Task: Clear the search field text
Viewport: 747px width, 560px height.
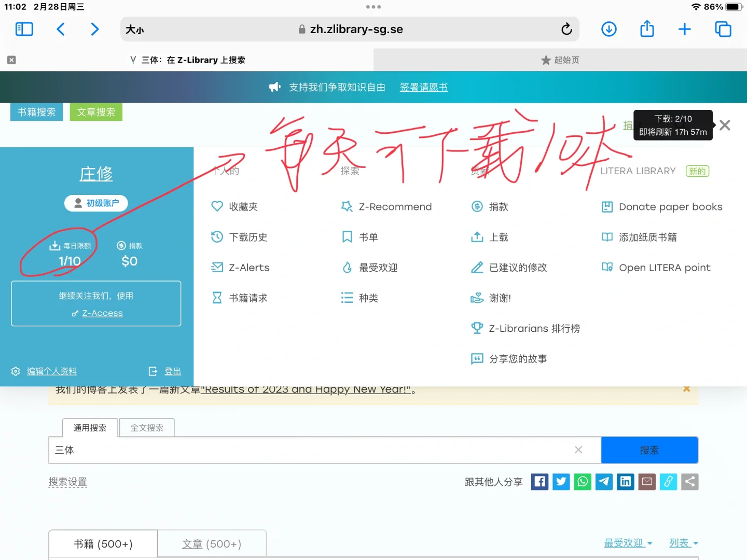Action: click(x=578, y=450)
